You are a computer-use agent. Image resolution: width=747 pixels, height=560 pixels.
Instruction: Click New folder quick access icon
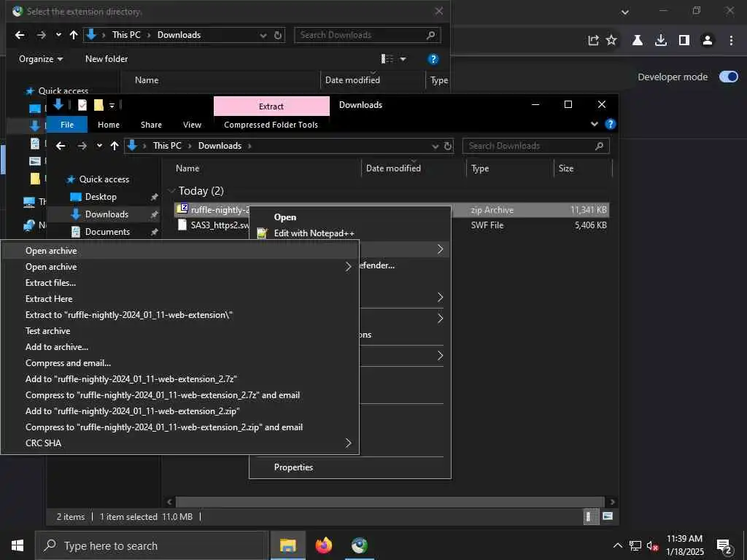point(98,105)
